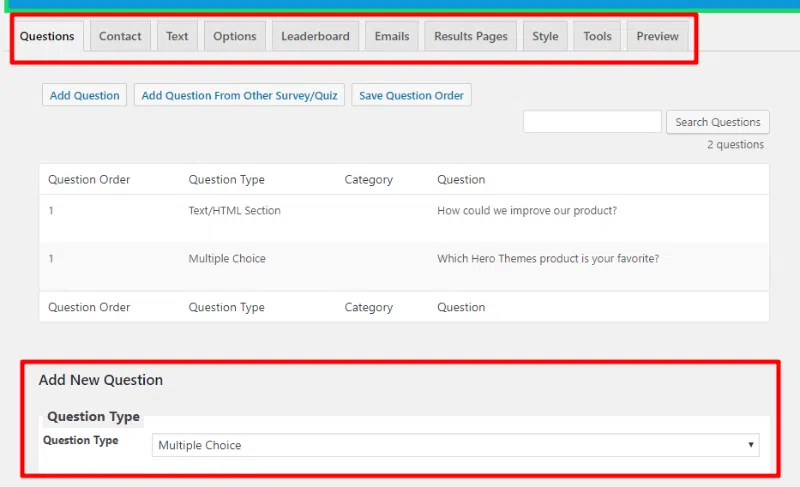Viewport: 800px width, 487px height.
Task: Click the Search Questions button
Action: point(717,122)
